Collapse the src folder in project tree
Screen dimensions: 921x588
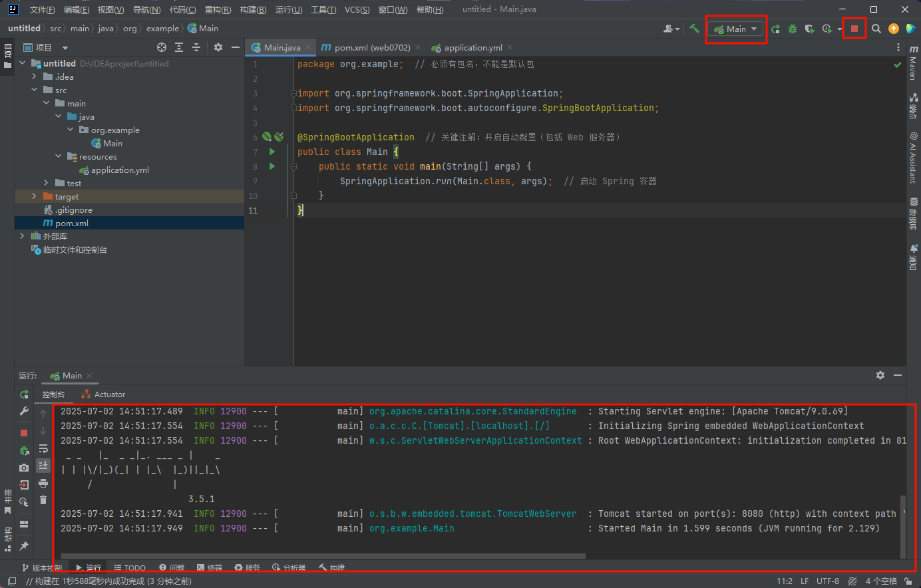click(x=34, y=90)
